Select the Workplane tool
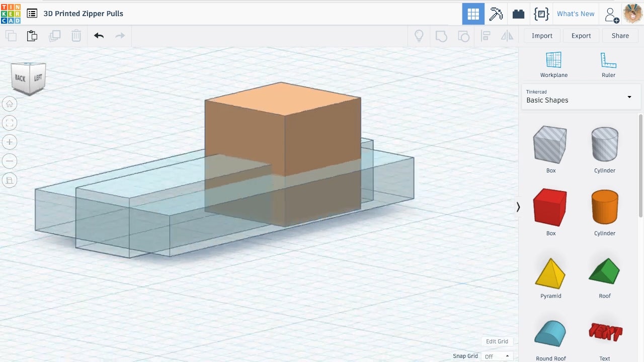This screenshot has height=362, width=644. tap(554, 65)
